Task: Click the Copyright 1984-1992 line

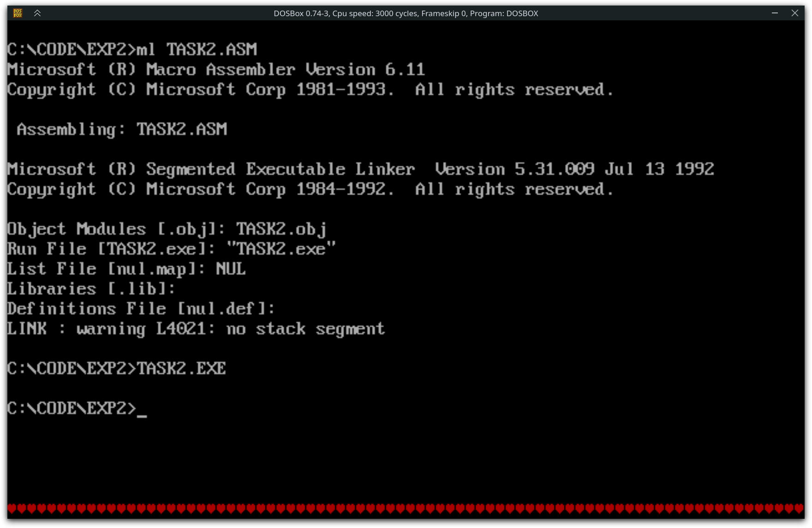Action: click(x=310, y=189)
